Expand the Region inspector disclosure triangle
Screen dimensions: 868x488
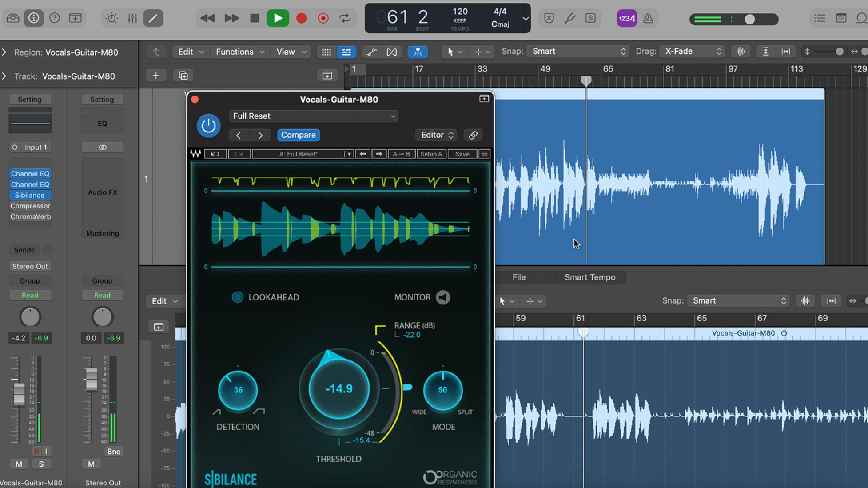click(4, 52)
